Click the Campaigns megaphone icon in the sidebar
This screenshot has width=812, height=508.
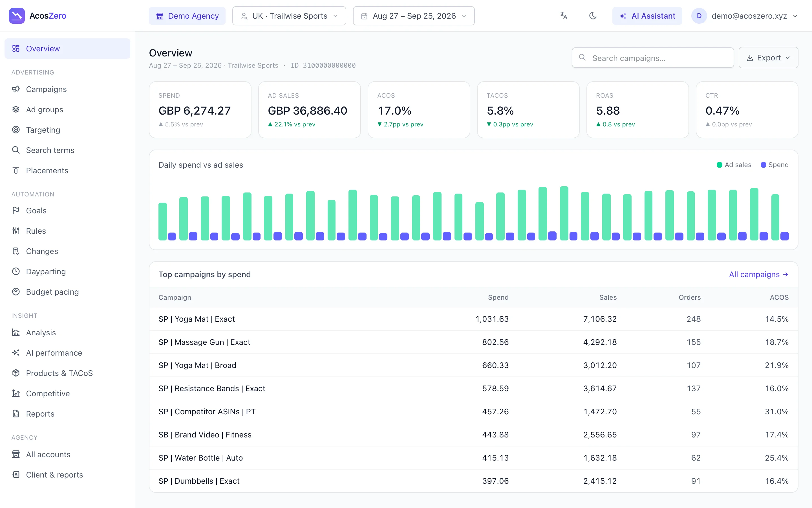click(16, 89)
